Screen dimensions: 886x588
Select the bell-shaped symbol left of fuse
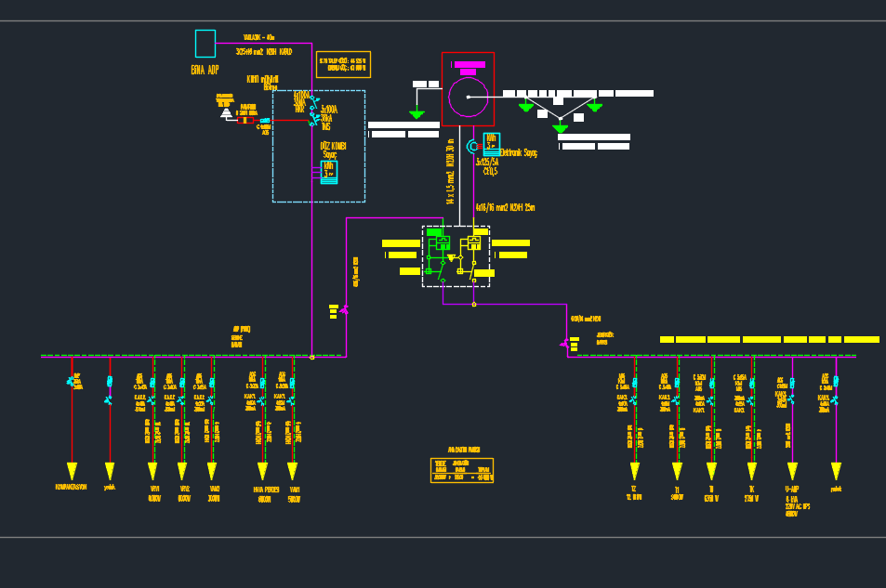(226, 112)
